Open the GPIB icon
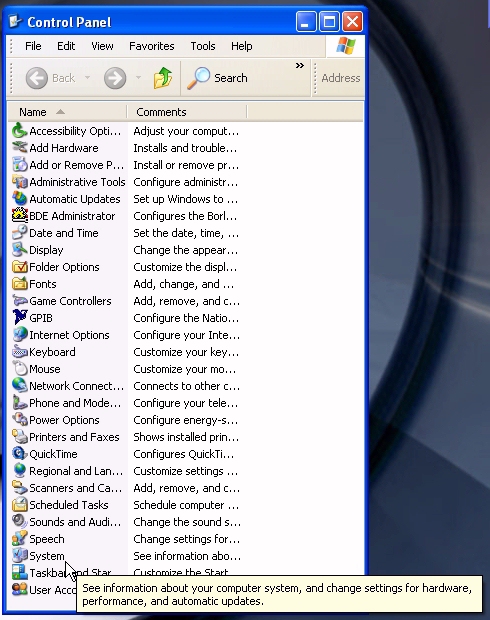 19,318
